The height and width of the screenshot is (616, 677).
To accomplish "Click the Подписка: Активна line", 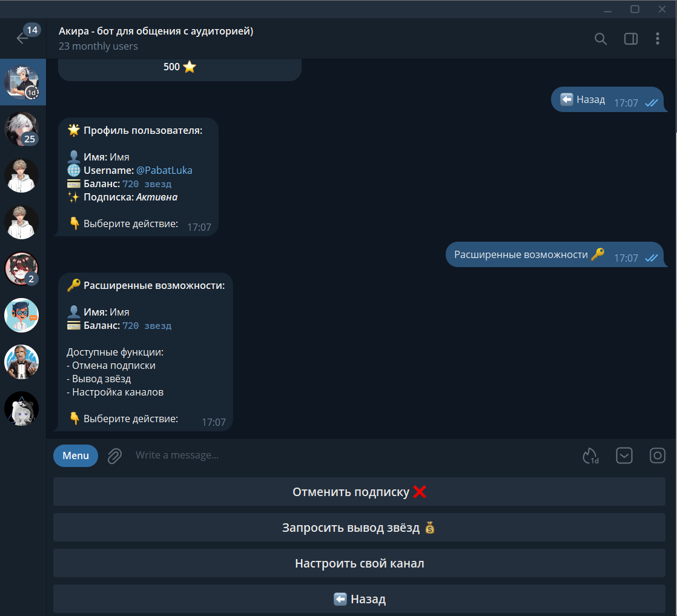I will [122, 197].
